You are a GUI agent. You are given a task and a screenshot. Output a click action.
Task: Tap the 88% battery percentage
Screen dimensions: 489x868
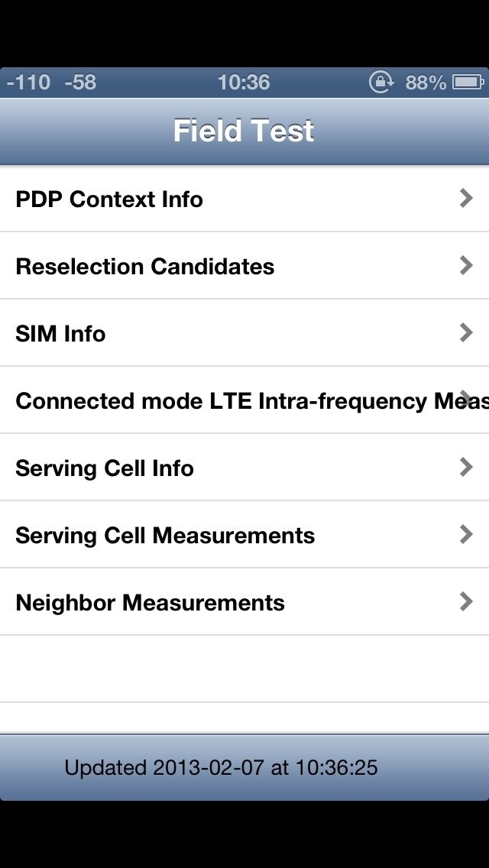[x=426, y=82]
